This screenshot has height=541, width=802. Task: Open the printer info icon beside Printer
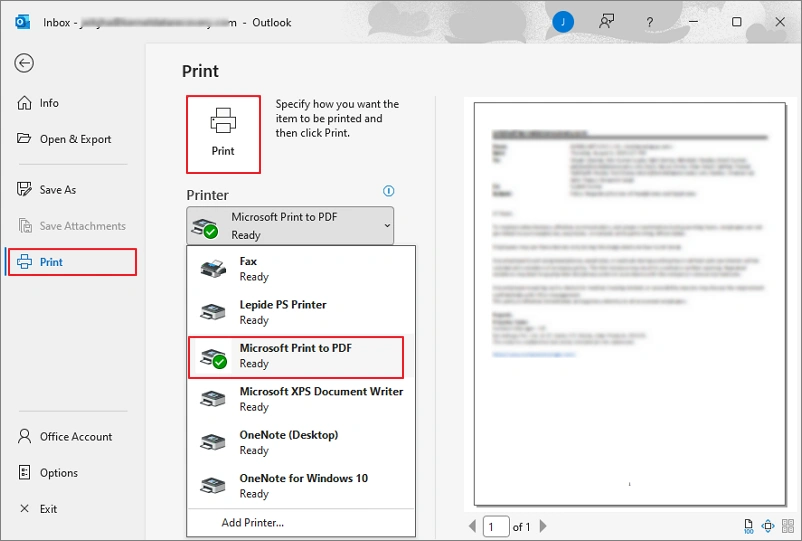tap(389, 191)
